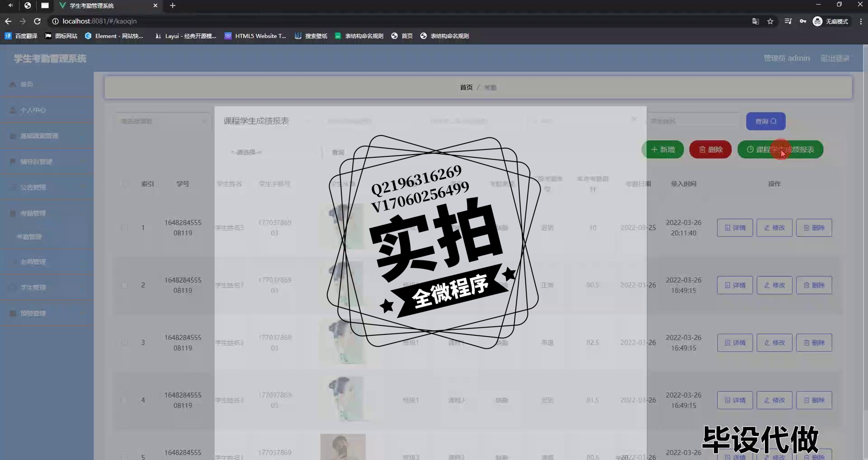Screen dimensions: 868x460
Task: Reload the localhost page
Action: (38, 21)
